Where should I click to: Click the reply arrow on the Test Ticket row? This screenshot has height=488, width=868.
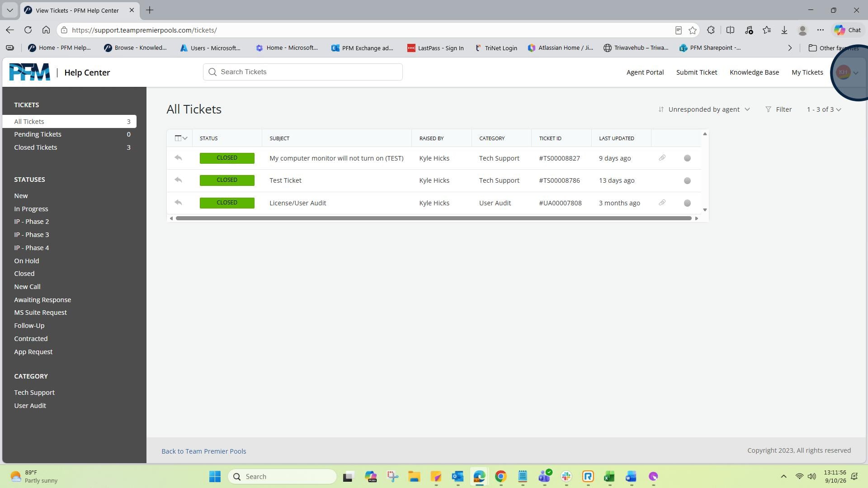coord(178,180)
